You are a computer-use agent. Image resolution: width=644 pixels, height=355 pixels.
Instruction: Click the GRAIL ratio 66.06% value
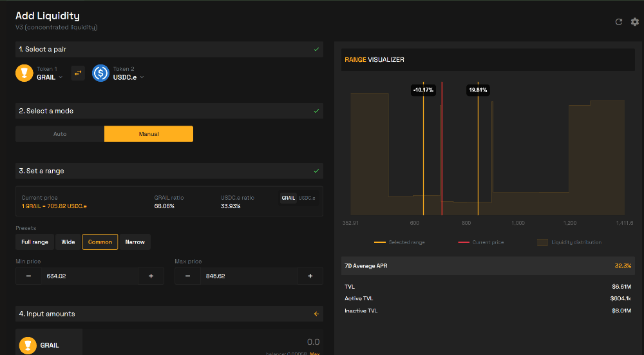[164, 206]
